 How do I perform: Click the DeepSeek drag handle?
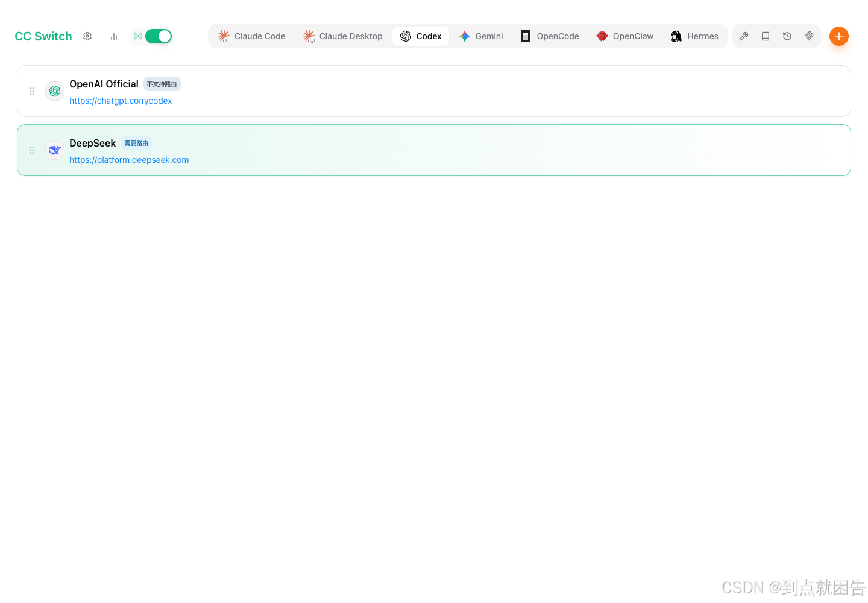pyautogui.click(x=32, y=150)
